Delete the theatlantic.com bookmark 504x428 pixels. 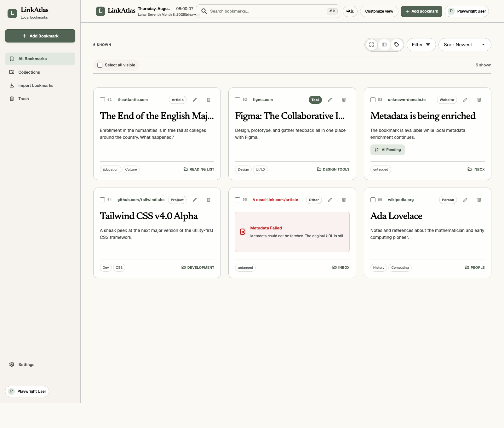coord(209,100)
